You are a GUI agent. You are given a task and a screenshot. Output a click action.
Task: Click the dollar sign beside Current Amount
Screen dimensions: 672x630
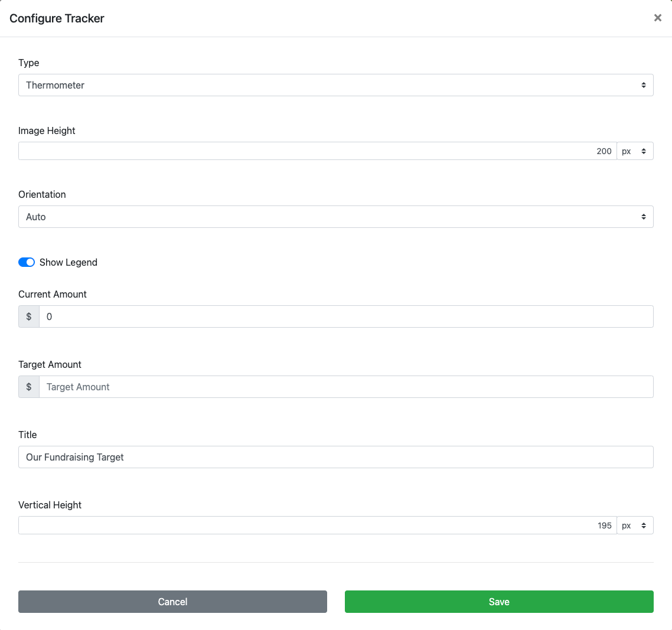pos(29,316)
